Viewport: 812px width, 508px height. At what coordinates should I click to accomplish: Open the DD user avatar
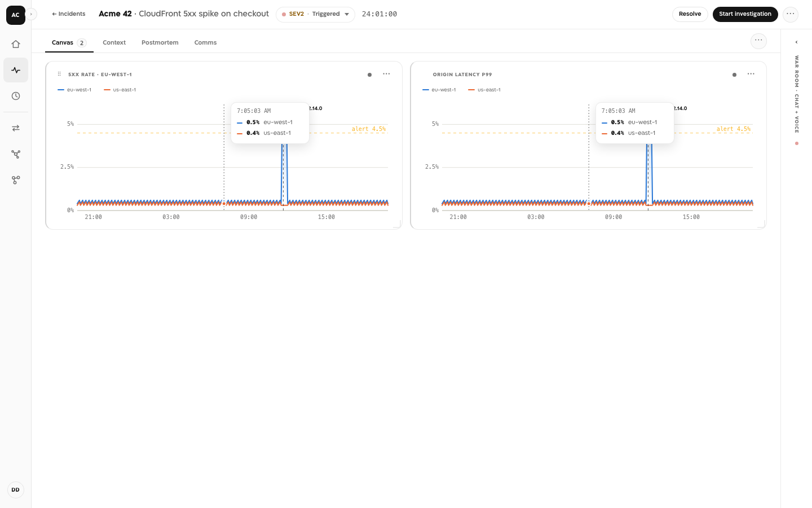(x=16, y=490)
